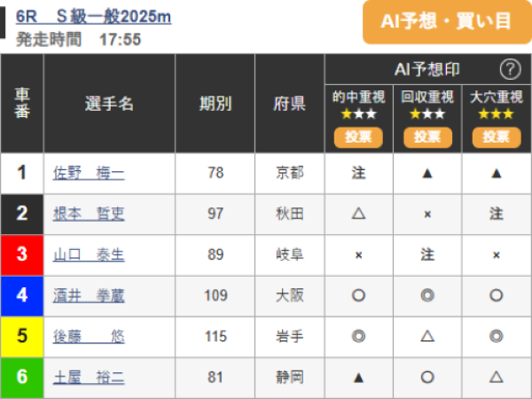Click the 期別 column header
Viewport: 532px width, 399px height.
(215, 104)
